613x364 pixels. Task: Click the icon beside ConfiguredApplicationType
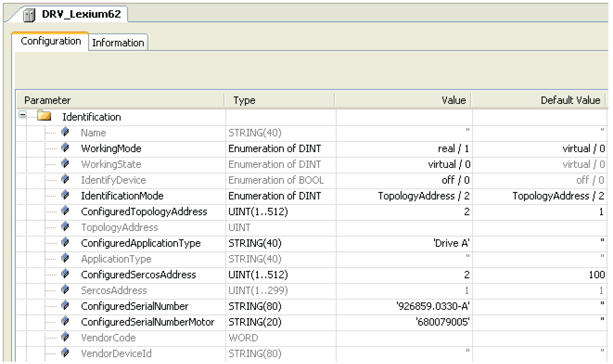65,242
